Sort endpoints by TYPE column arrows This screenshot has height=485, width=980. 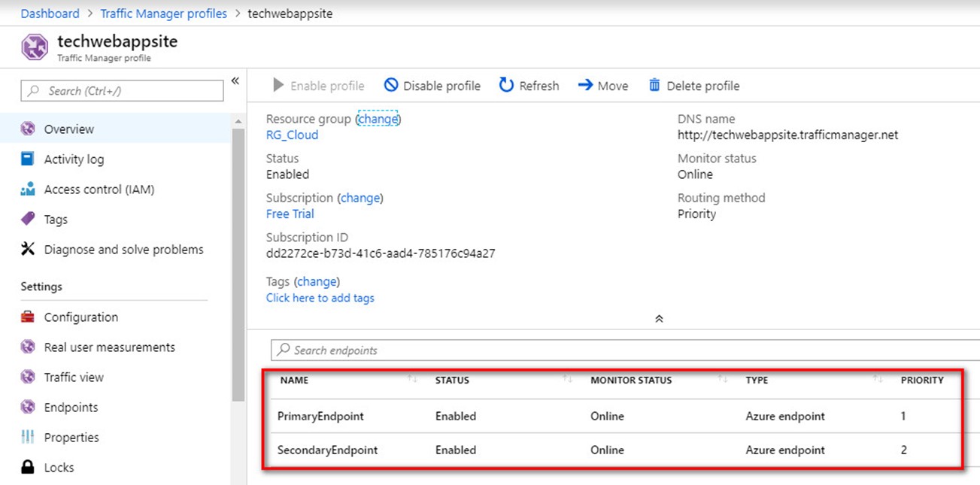878,380
